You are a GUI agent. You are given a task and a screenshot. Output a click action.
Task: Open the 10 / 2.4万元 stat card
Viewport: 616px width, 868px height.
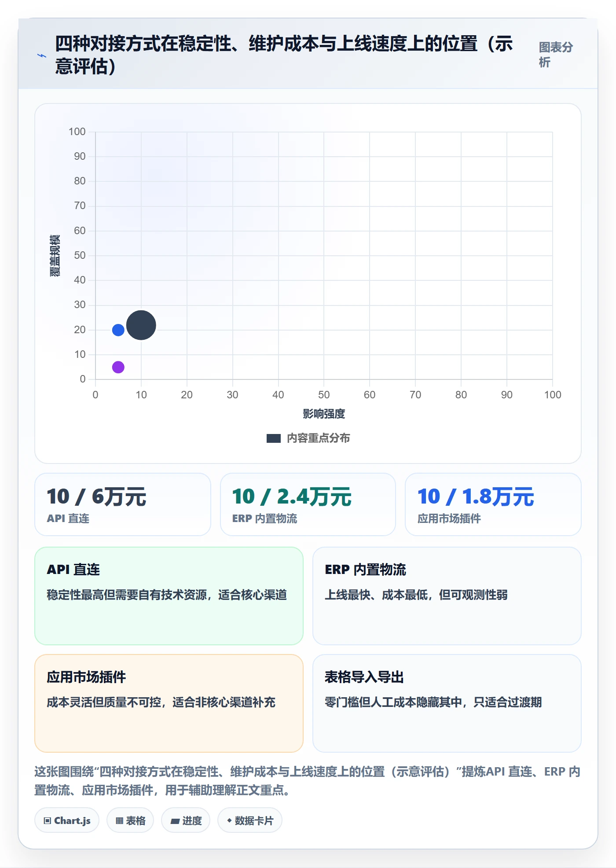click(308, 504)
